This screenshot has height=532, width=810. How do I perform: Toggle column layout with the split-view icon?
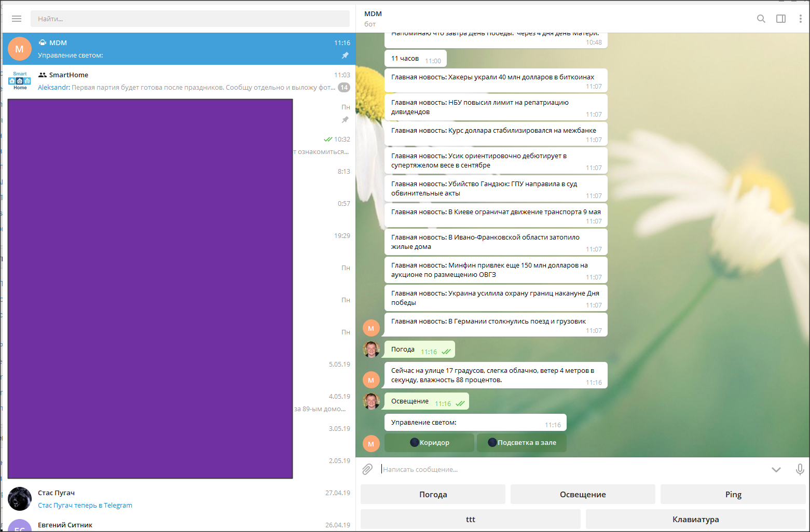(780, 19)
